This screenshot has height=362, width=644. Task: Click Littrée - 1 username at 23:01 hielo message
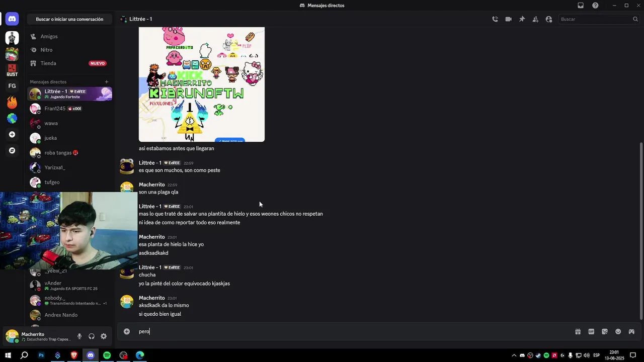(150, 206)
